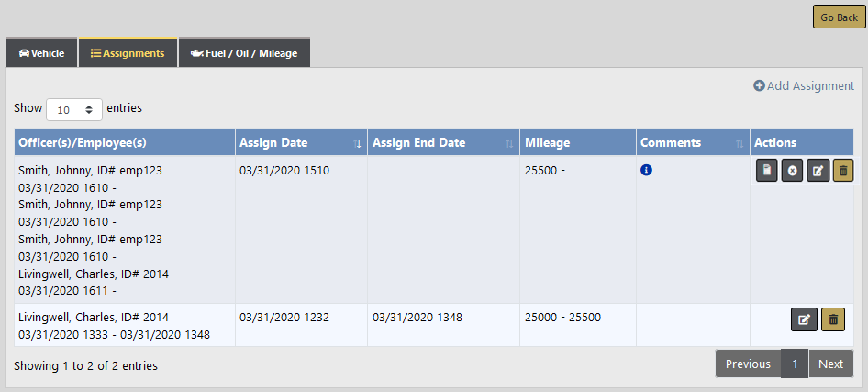Click the circled X icon in first row
The image size is (868, 392).
(792, 171)
